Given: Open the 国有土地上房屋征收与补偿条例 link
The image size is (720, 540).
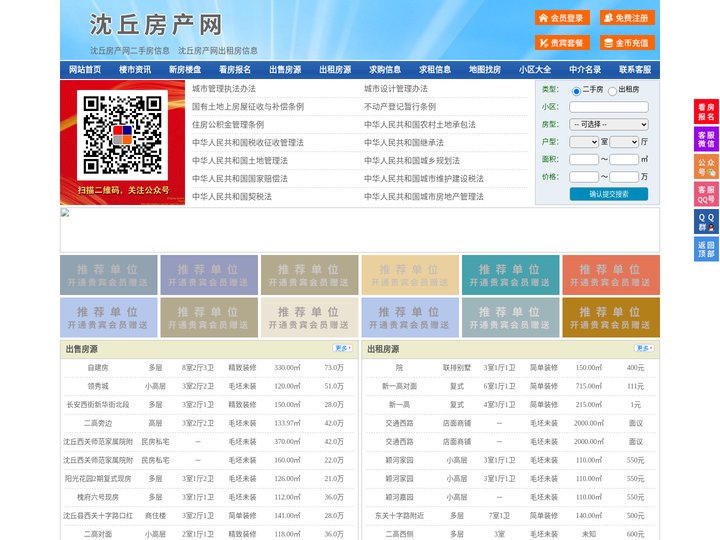Looking at the screenshot, I should point(248,107).
